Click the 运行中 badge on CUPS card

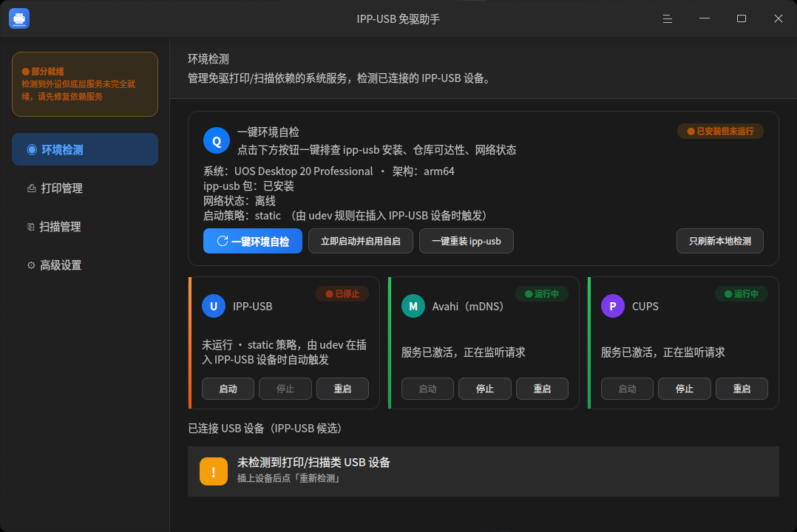coord(742,293)
